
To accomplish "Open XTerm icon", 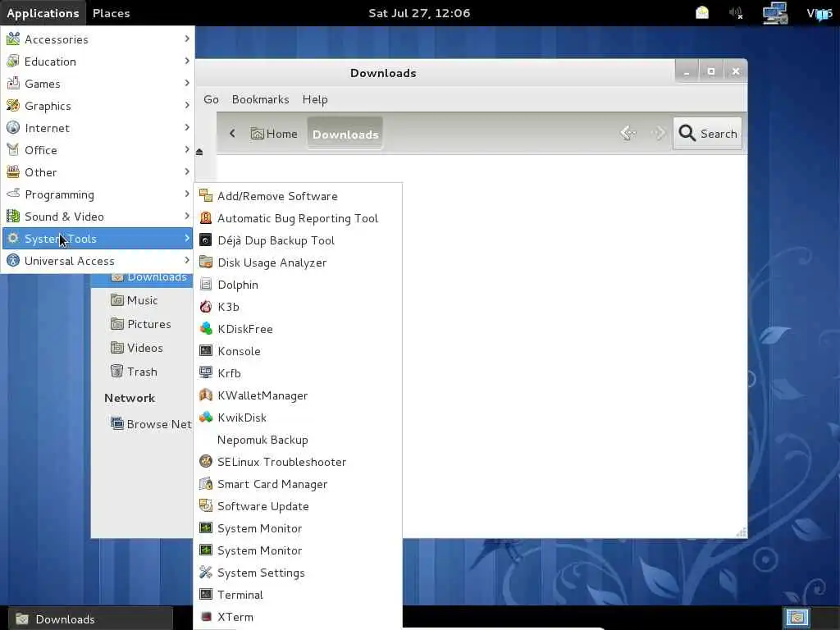I will [206, 617].
